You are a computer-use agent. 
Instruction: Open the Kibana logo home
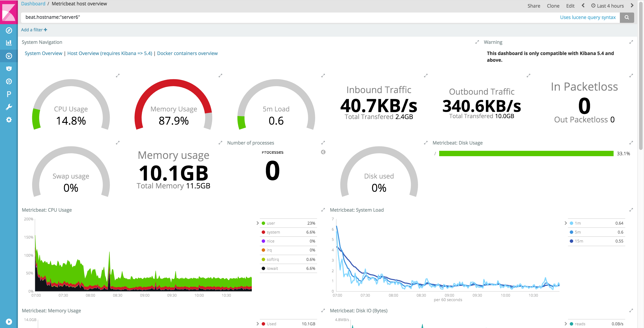[x=9, y=12]
